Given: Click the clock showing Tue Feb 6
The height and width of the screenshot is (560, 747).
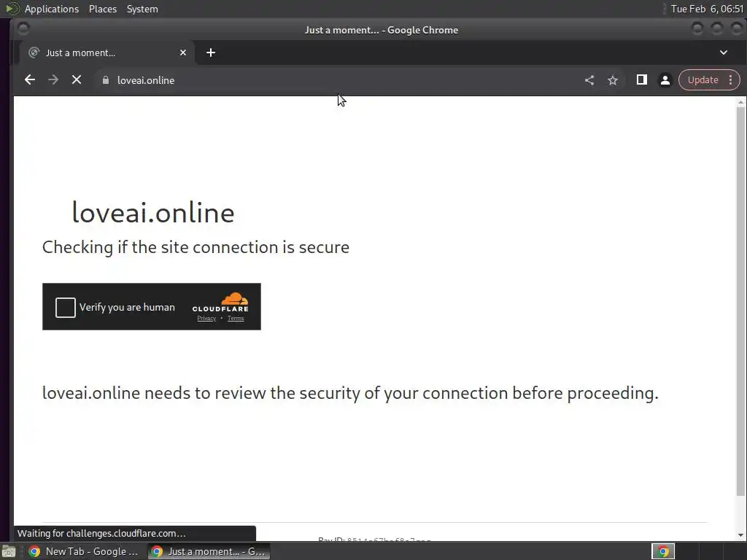Looking at the screenshot, I should 707,9.
